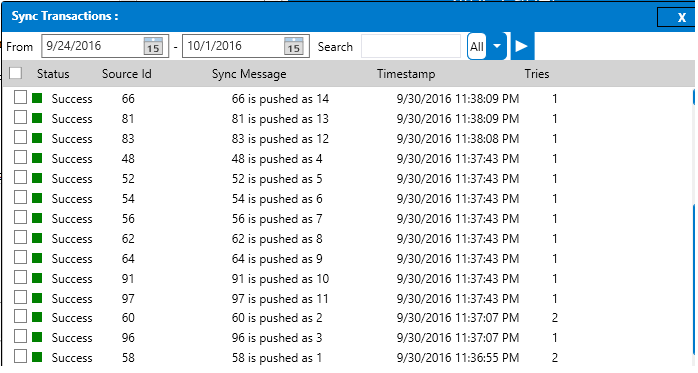Viewport: 698px width, 373px height.
Task: Click the green status square for Source Id 60
Action: pyautogui.click(x=37, y=317)
